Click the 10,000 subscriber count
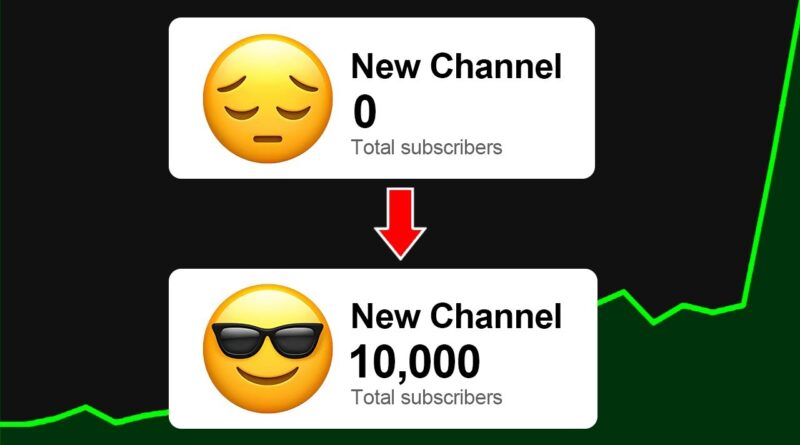Viewport: 800px width, 445px height. pos(415,362)
